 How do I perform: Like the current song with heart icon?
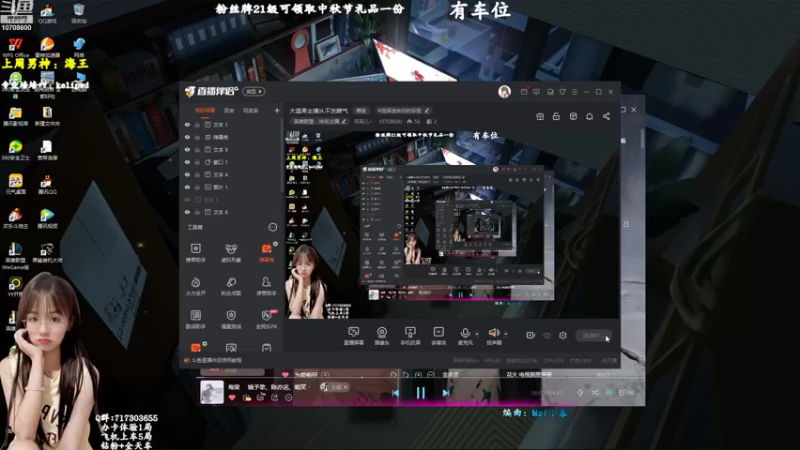point(232,397)
